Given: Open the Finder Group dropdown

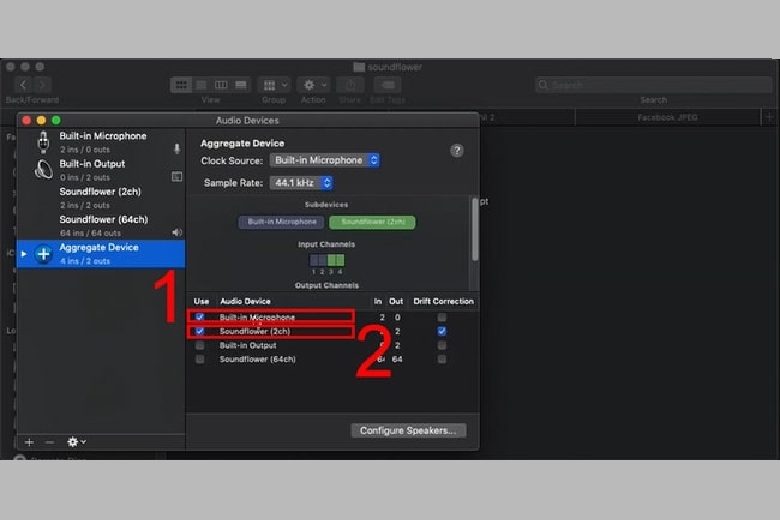Looking at the screenshot, I should (274, 85).
